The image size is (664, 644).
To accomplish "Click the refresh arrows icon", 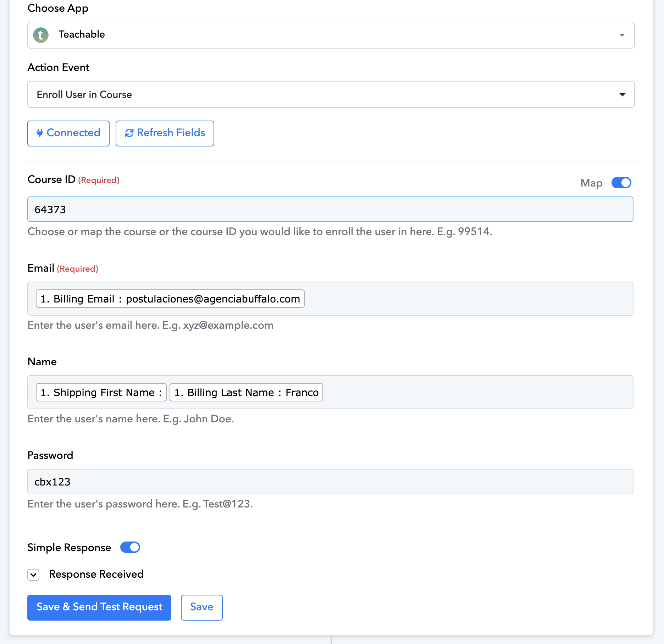I will [129, 133].
